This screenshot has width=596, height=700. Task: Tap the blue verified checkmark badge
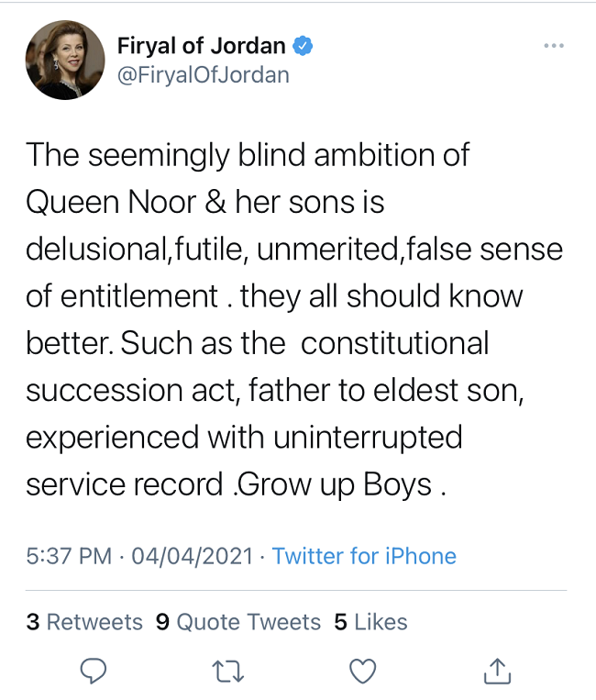coord(303,46)
